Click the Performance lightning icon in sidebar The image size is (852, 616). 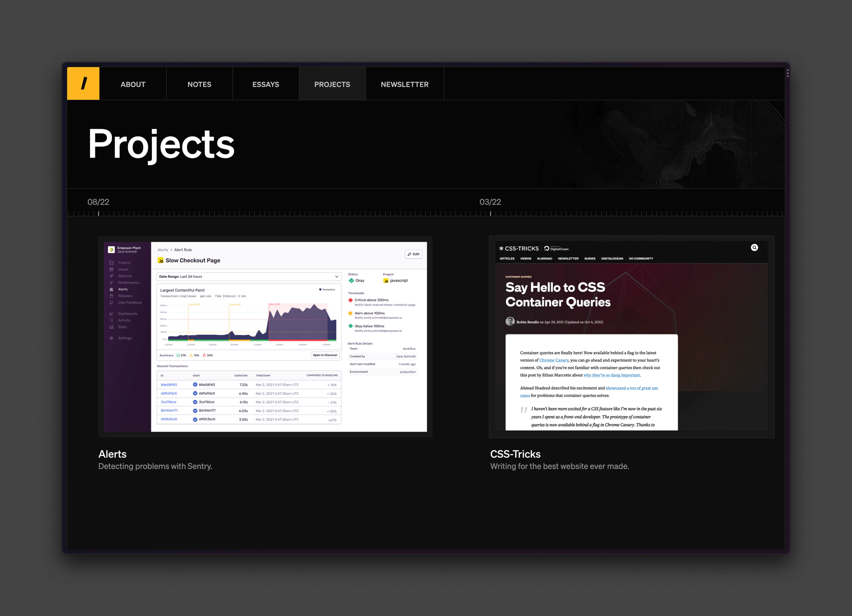pos(111,283)
